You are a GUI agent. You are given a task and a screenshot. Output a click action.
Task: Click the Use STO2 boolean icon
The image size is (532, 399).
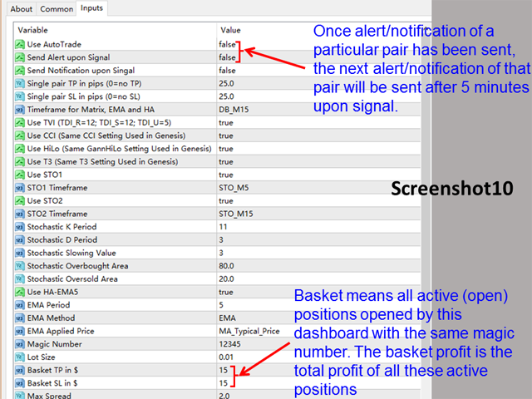(x=20, y=201)
